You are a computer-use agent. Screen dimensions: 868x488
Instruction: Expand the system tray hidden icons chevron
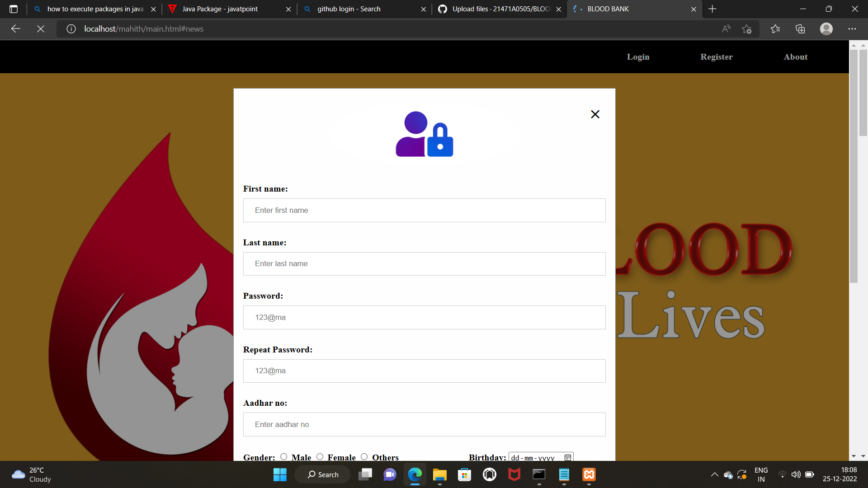[714, 474]
